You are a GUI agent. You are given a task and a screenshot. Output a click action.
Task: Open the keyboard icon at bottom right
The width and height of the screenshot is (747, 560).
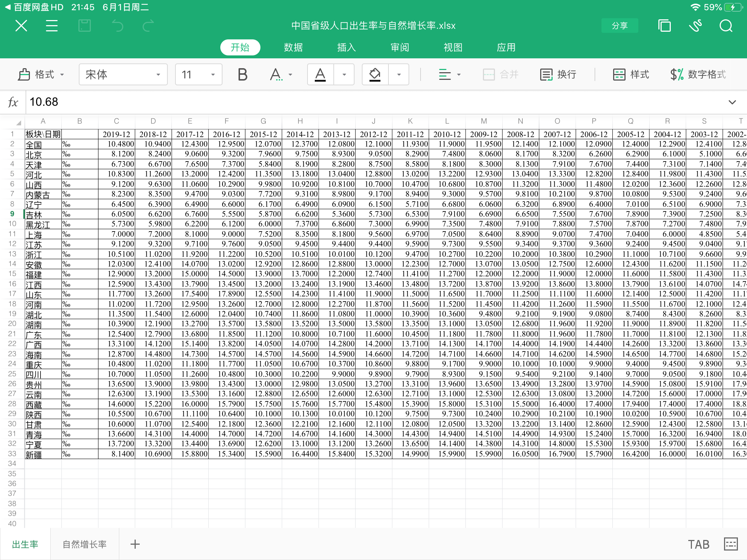coord(731,544)
